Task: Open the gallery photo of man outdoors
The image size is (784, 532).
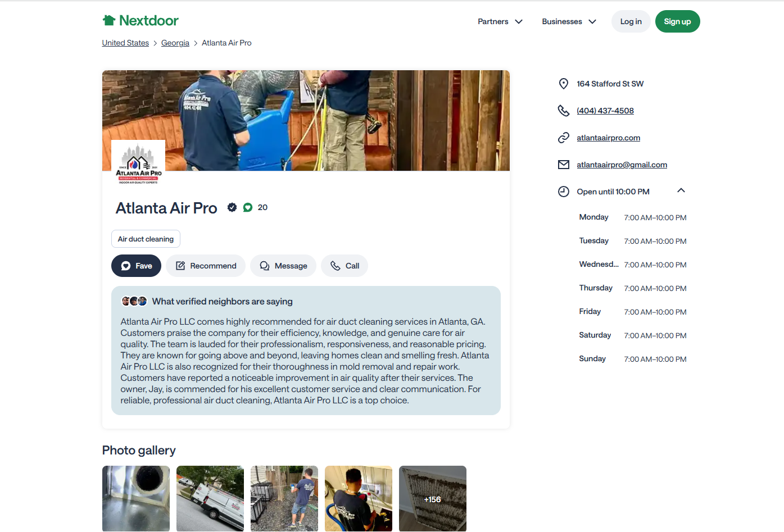Action: 284,498
